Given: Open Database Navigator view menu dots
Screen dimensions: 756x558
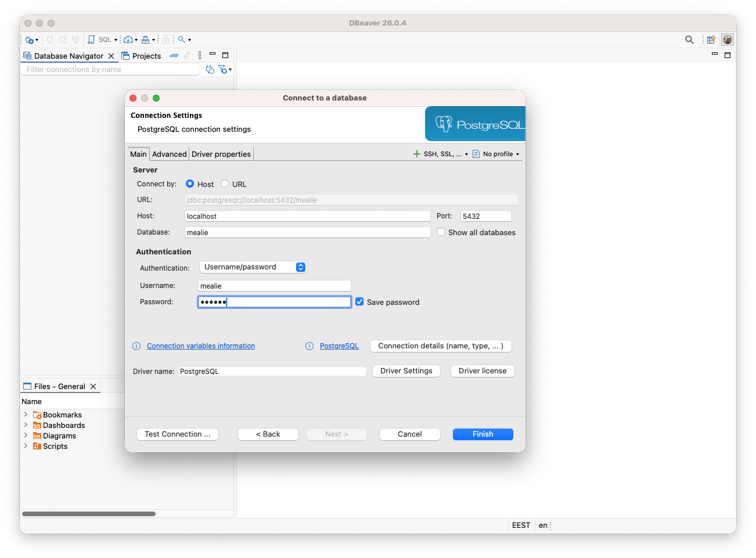Looking at the screenshot, I should [200, 55].
